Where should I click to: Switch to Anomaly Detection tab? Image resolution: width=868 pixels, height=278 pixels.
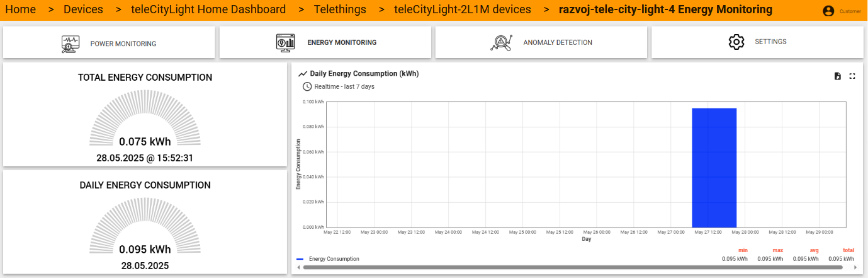click(541, 42)
